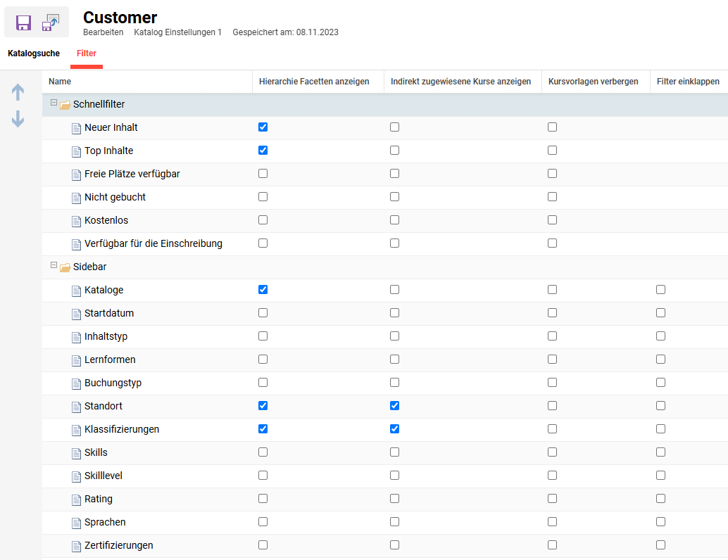This screenshot has height=560, width=728.
Task: Click the folder icon next to Schnellfilter
Action: 66,103
